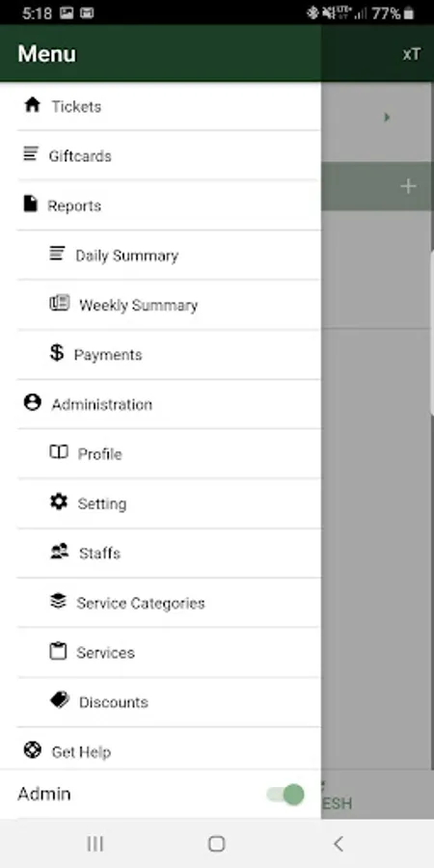Tap the Staffs people icon
434x868 pixels.
pyautogui.click(x=59, y=552)
